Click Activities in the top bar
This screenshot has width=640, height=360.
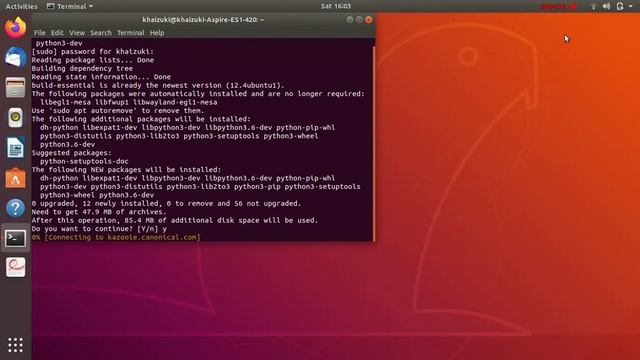21,6
